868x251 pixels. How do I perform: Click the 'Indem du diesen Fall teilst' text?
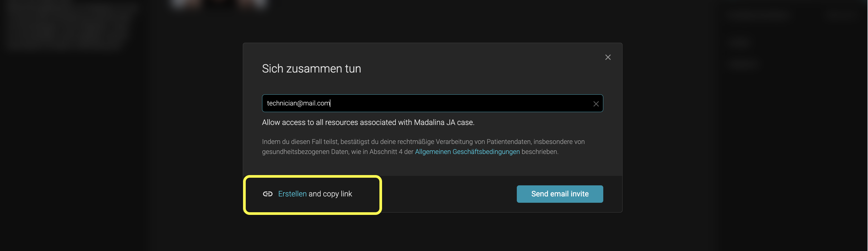pyautogui.click(x=300, y=142)
